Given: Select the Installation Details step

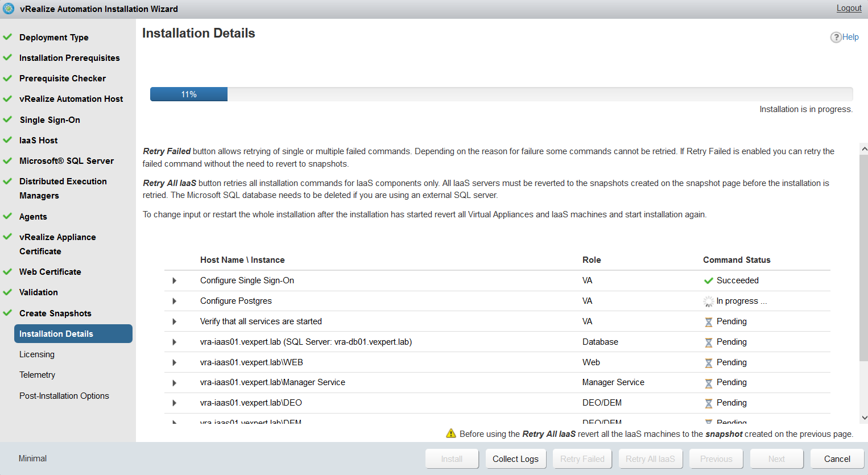Looking at the screenshot, I should 73,334.
